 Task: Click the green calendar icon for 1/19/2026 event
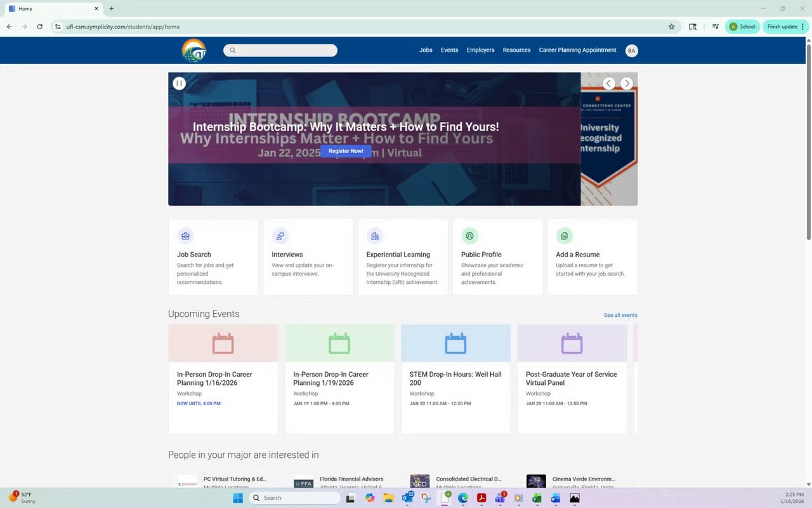pos(339,344)
